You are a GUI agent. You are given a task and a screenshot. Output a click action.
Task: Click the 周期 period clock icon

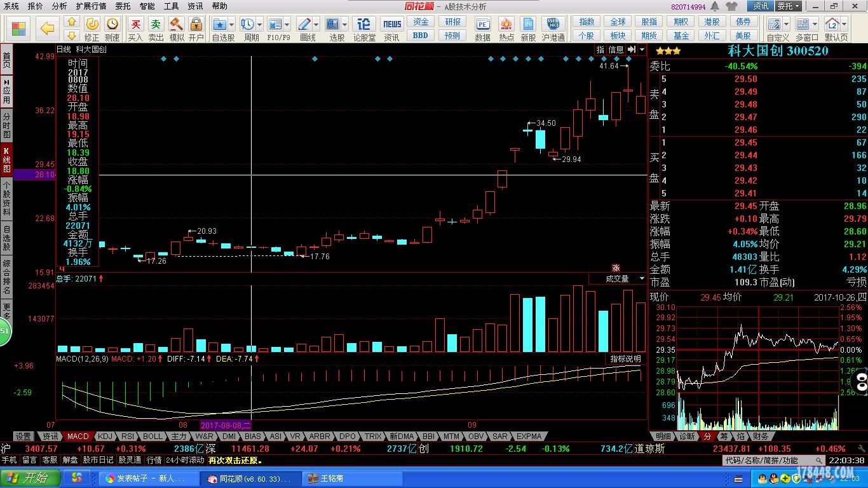(x=247, y=24)
